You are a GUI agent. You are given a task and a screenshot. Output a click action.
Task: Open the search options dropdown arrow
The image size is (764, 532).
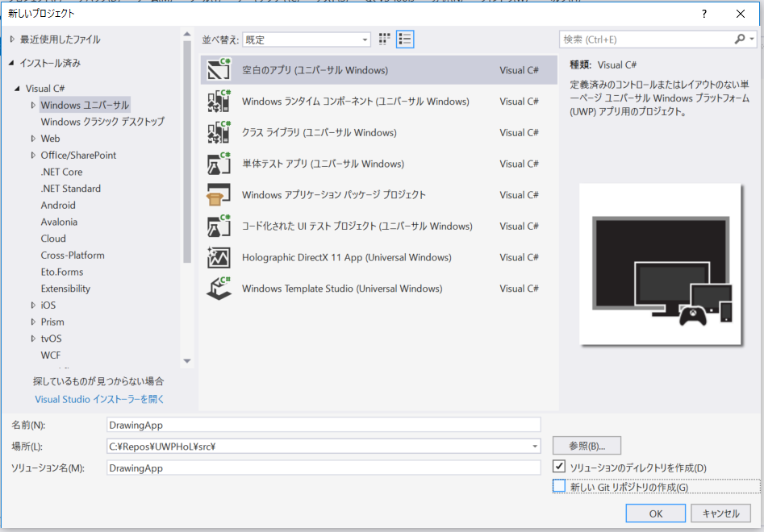752,39
